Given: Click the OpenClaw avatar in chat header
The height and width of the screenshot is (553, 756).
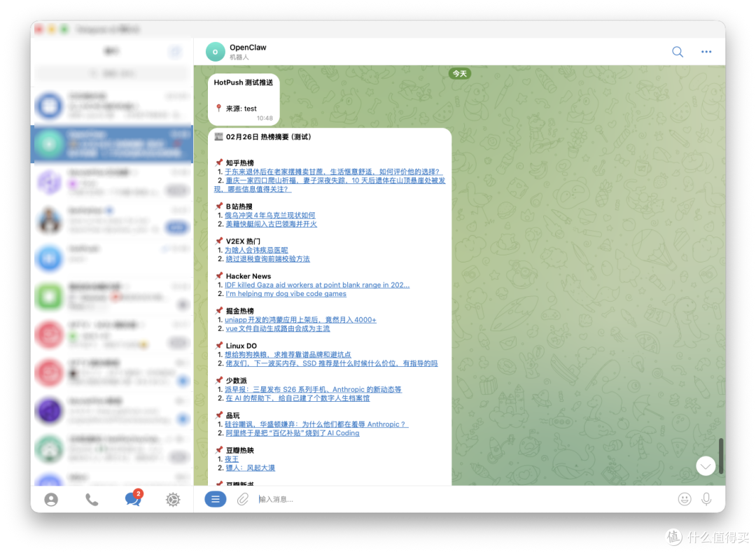Looking at the screenshot, I should click(215, 52).
